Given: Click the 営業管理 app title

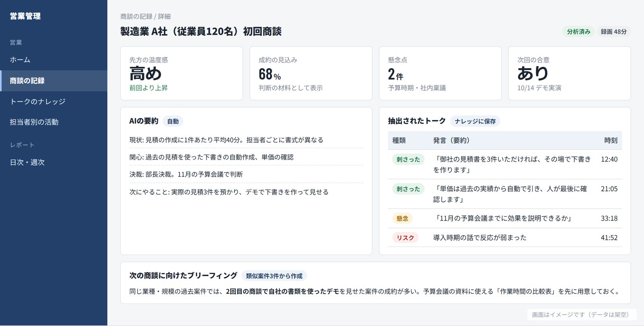Looking at the screenshot, I should (25, 16).
